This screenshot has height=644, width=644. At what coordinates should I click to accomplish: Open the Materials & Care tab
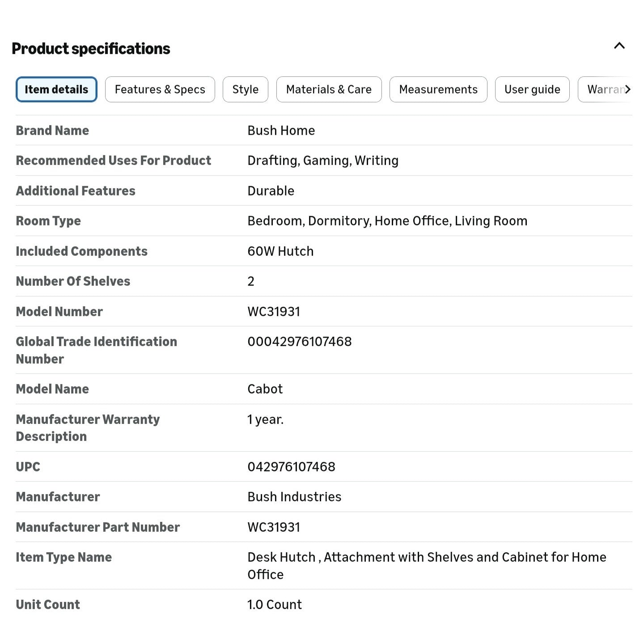click(x=329, y=89)
